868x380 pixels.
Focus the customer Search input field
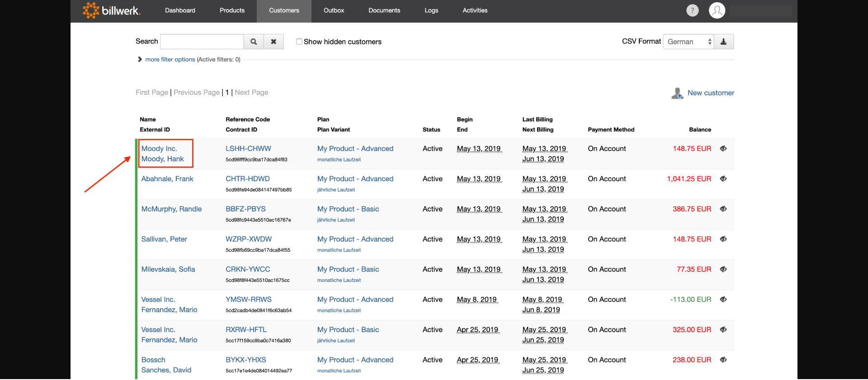(202, 42)
